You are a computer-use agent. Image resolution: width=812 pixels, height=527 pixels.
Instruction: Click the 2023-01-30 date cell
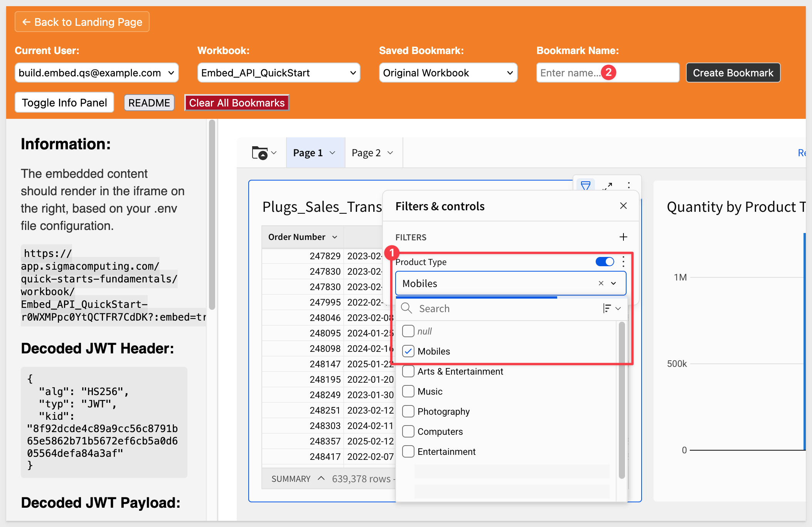[370, 395]
